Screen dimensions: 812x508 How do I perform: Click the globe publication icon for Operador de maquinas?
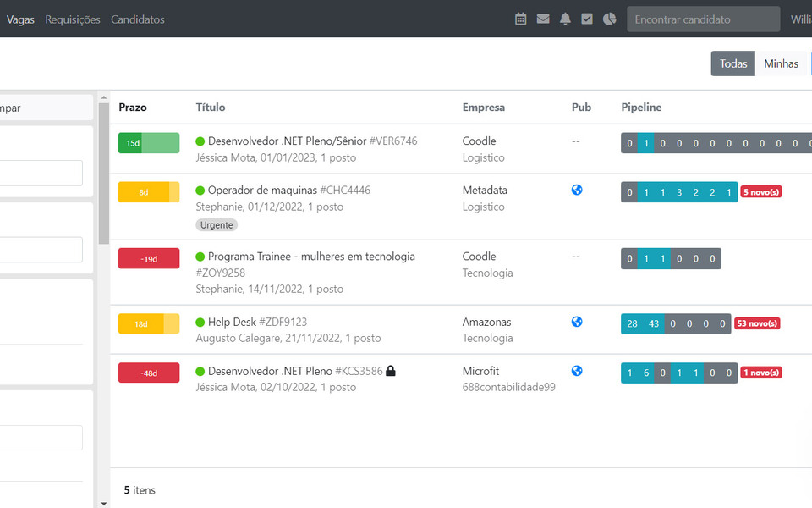[577, 190]
